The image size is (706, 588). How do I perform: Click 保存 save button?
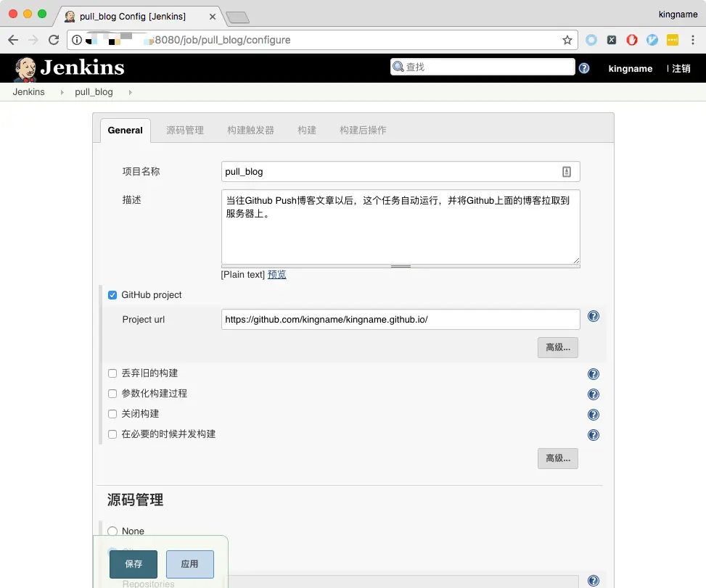(x=134, y=564)
